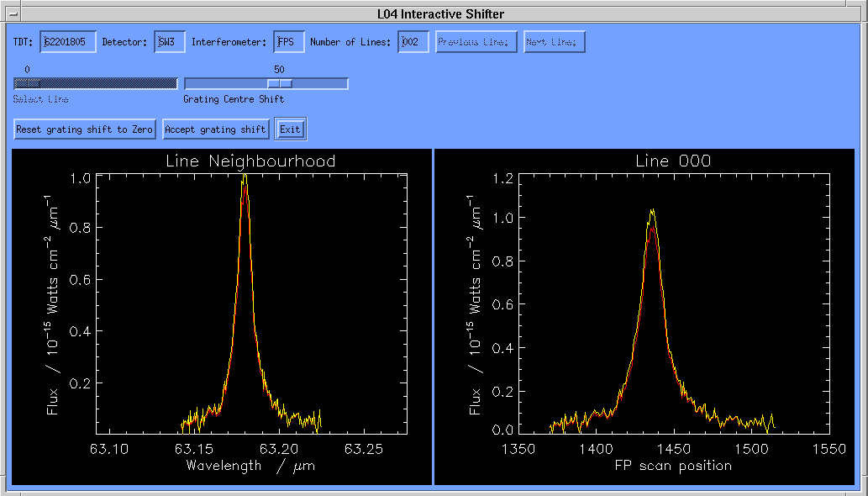Viewport: 868px width, 496px height.
Task: Click the Line Neighbourhood plot title
Action: (250, 161)
